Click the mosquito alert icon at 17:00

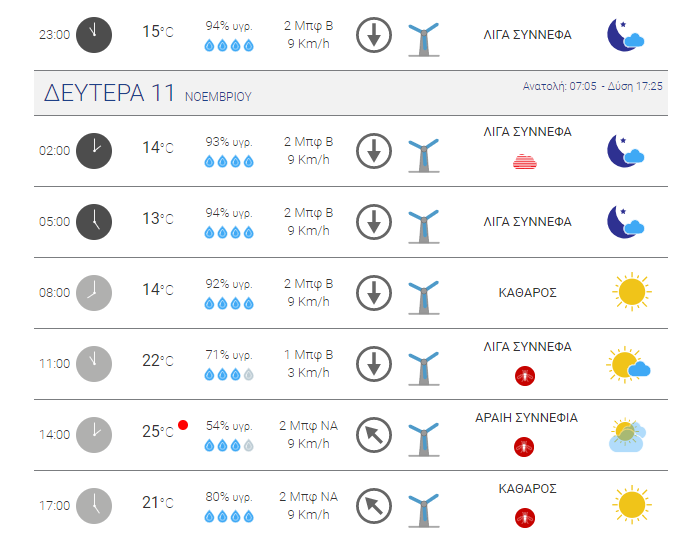click(x=525, y=518)
